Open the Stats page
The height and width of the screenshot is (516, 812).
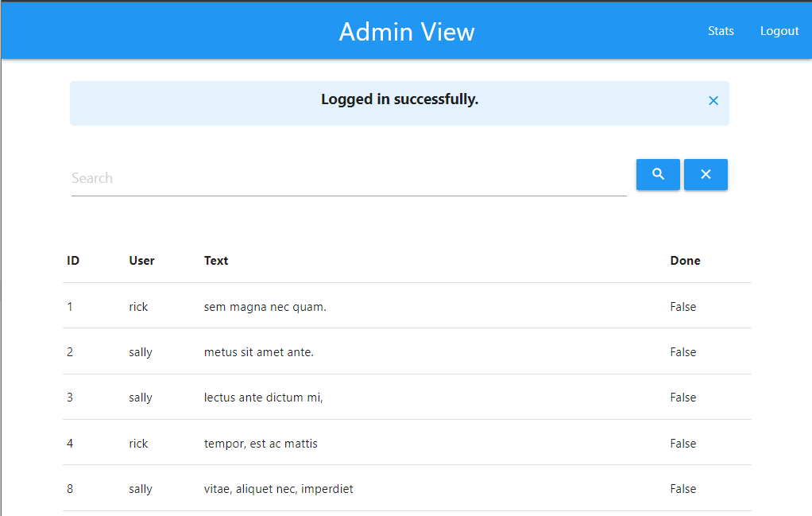click(x=721, y=31)
